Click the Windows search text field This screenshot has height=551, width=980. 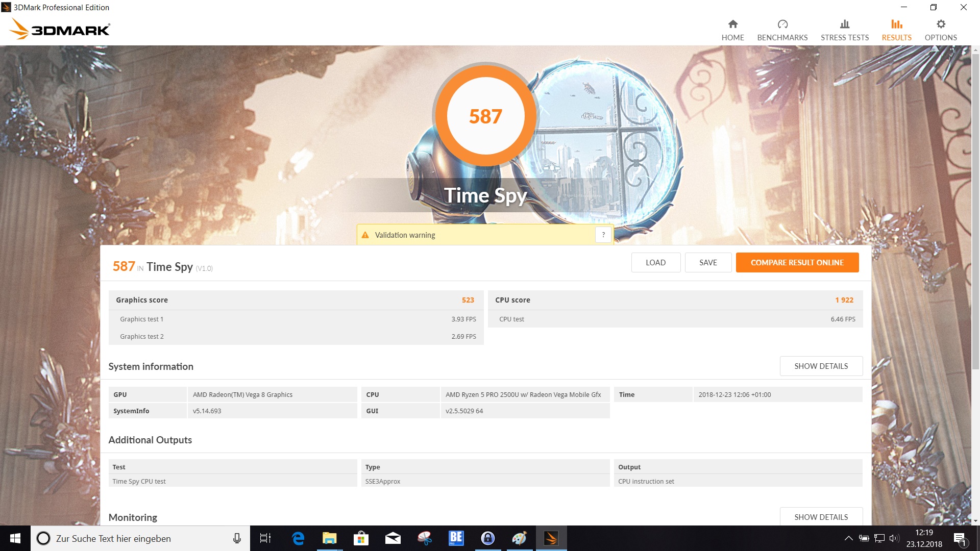tap(138, 538)
